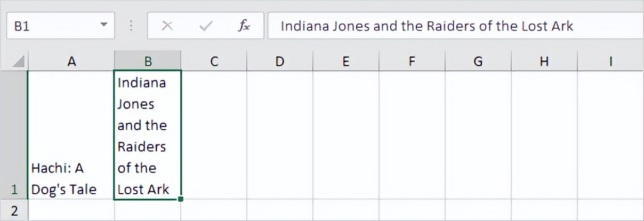Screen dimensions: 644x221
Task: Select column C header
Action: pyautogui.click(x=214, y=61)
